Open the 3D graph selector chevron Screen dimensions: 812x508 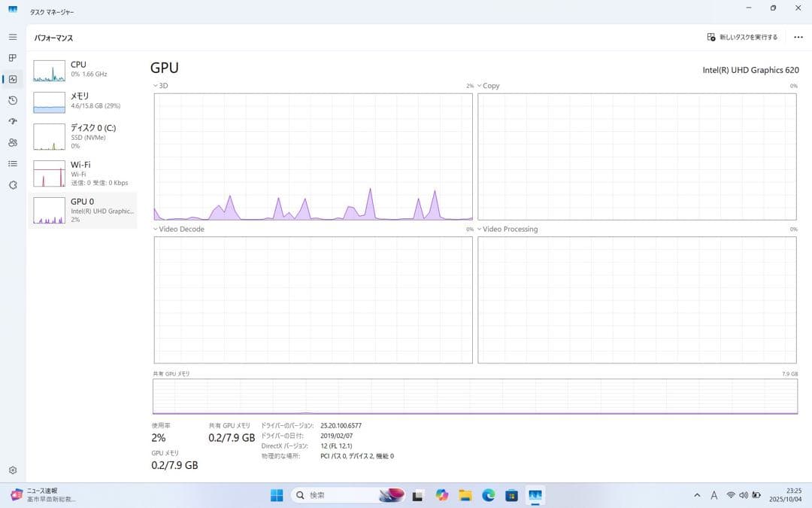154,85
